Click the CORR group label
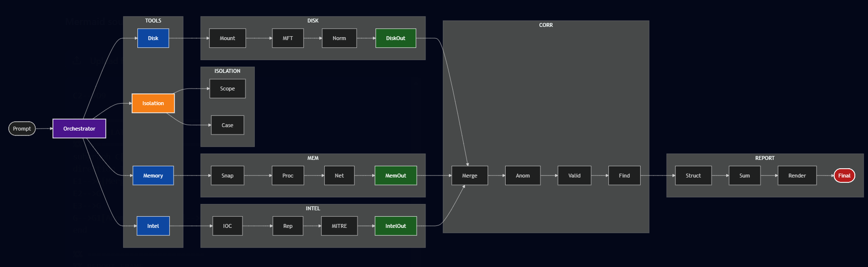The height and width of the screenshot is (267, 868). (x=546, y=25)
